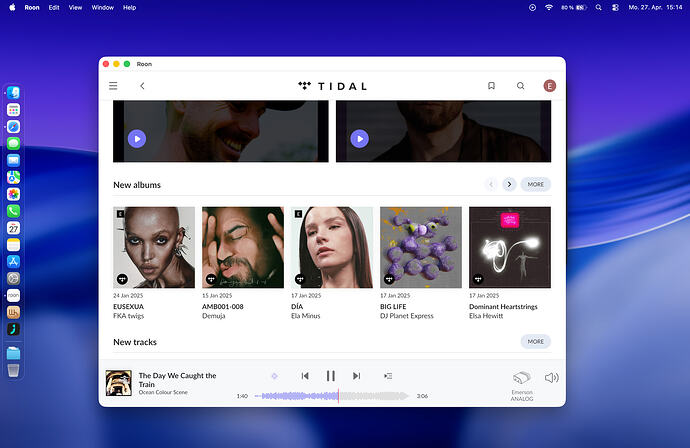Viewport: 690px width, 448px height.
Task: Open Safari from the Dock
Action: 13,127
